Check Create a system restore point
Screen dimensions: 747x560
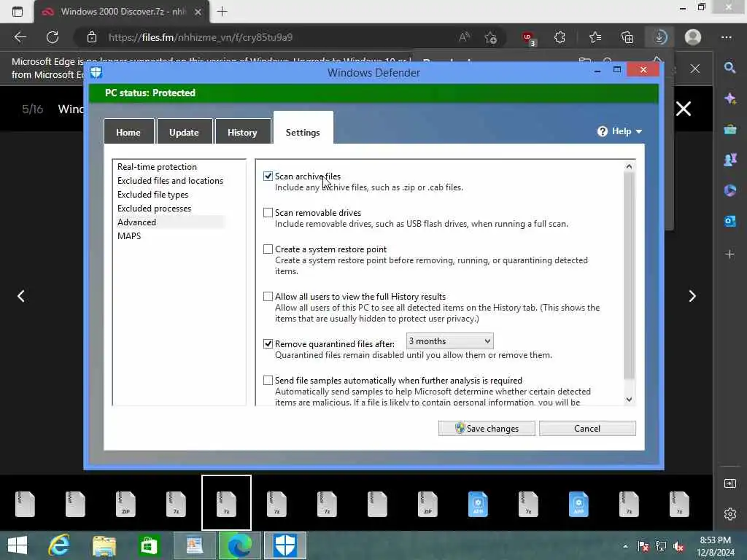pyautogui.click(x=268, y=249)
